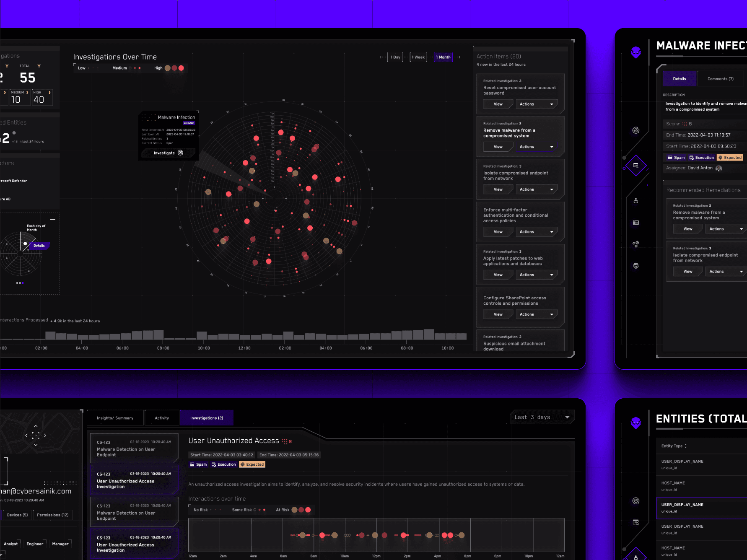
Task: Open the Insights/ Summary tab
Action: [115, 418]
